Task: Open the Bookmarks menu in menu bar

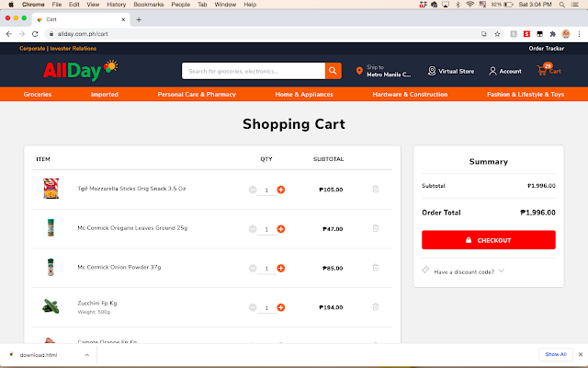Action: tap(149, 5)
